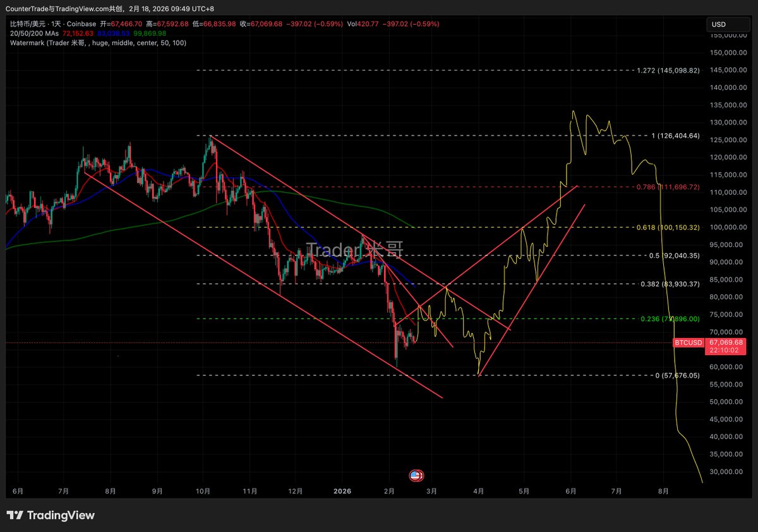The height and width of the screenshot is (532, 758).
Task: Click the 95,000.00 price axis label
Action: tap(726, 245)
